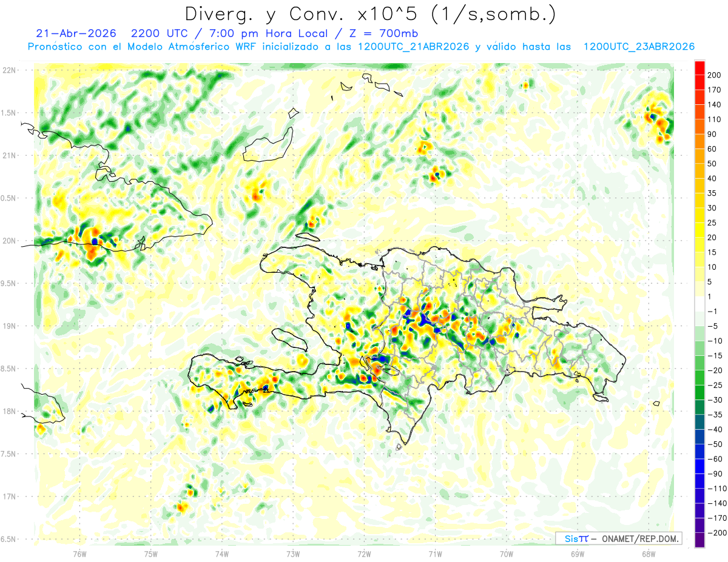Click the 19N latitude axis label

(10, 326)
